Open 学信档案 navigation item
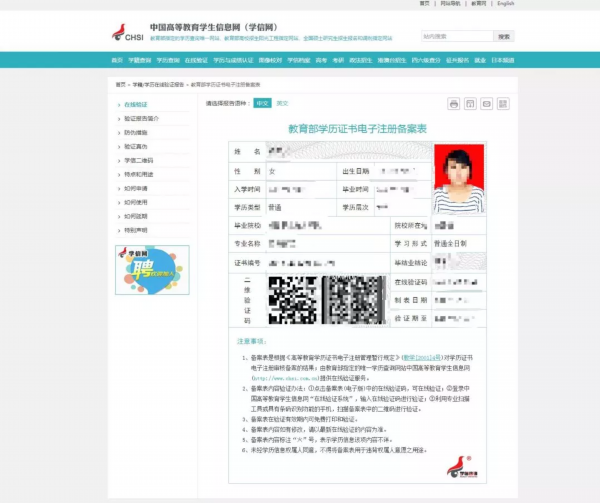The height and width of the screenshot is (503, 600). click(299, 60)
